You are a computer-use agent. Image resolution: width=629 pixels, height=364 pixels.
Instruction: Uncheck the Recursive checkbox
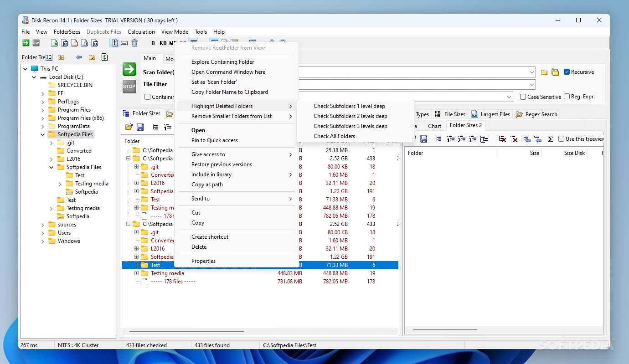(567, 72)
